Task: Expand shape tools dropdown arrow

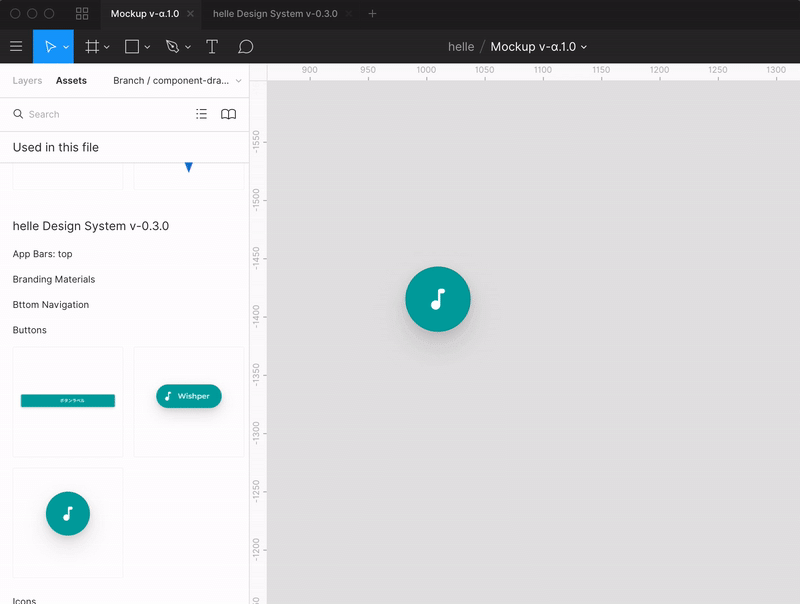Action: (x=147, y=47)
